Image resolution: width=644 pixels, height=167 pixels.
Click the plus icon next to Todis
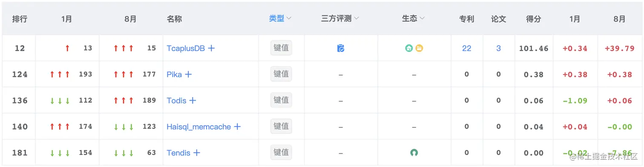(x=193, y=101)
